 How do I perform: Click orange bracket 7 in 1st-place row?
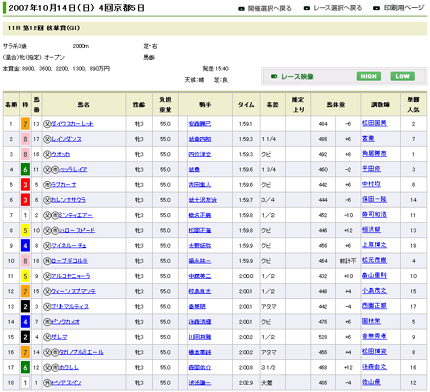tap(25, 124)
